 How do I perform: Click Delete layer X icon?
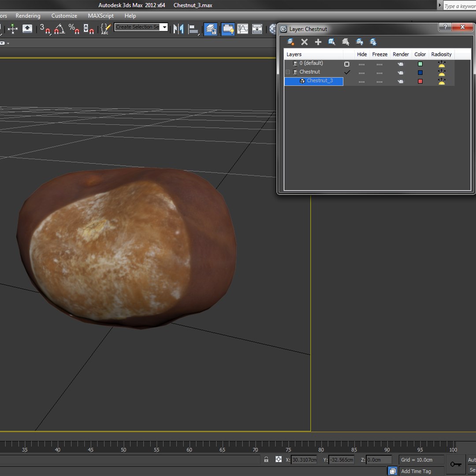click(304, 42)
